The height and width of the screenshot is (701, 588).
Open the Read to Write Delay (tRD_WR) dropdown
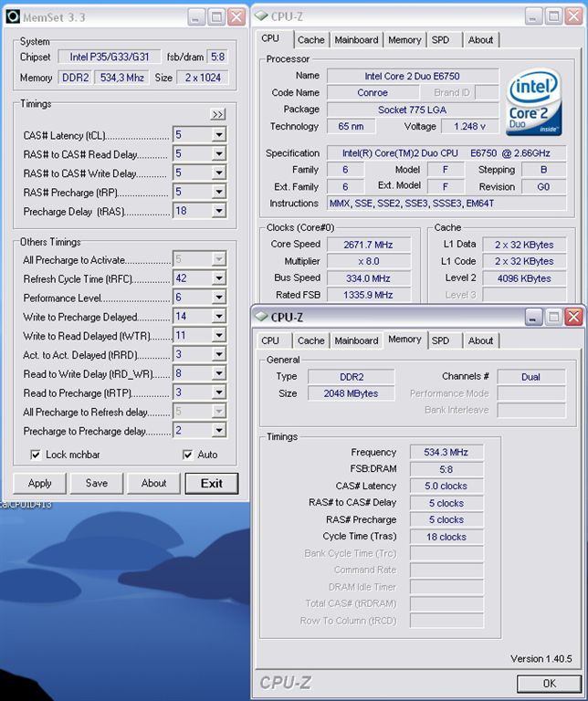click(x=218, y=373)
